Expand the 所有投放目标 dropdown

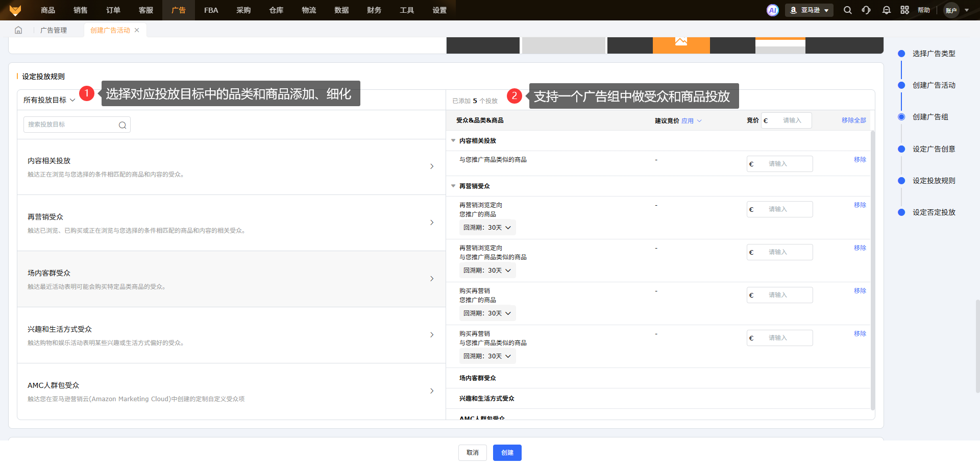pos(49,100)
